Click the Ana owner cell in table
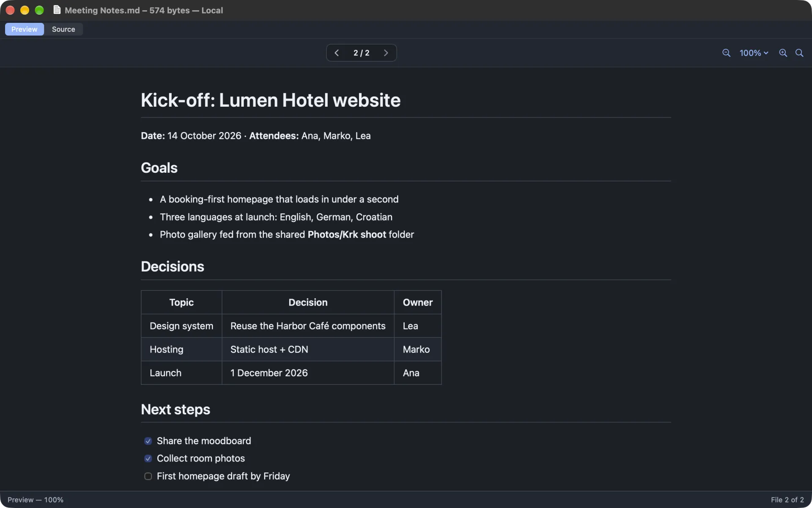 tap(418, 373)
